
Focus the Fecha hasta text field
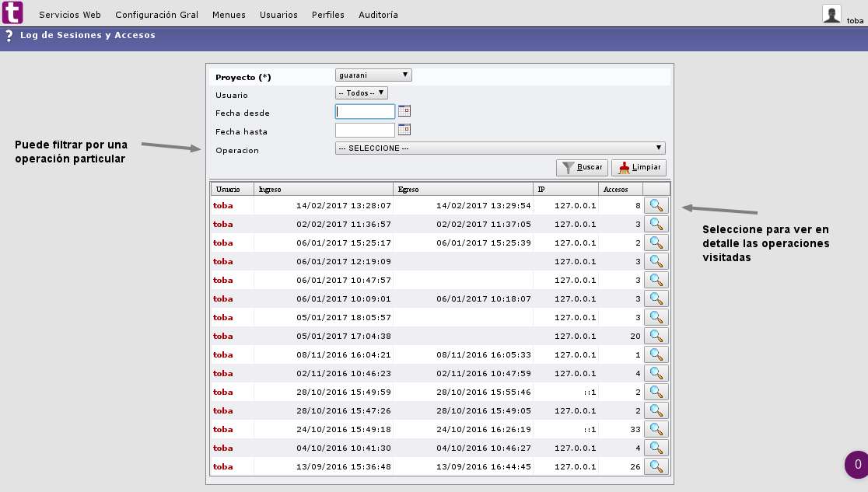[x=365, y=131]
